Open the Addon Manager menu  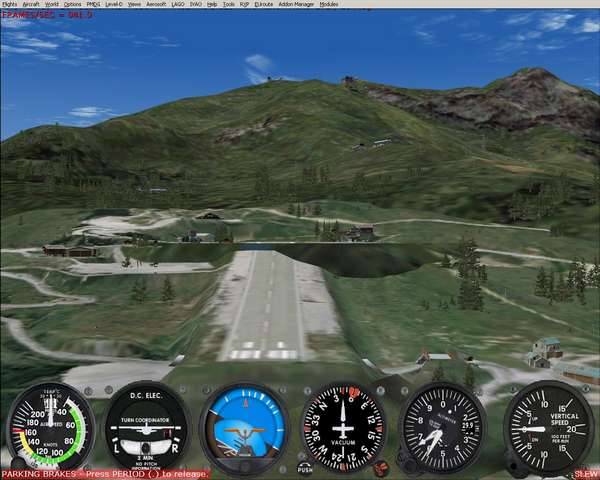point(296,4)
